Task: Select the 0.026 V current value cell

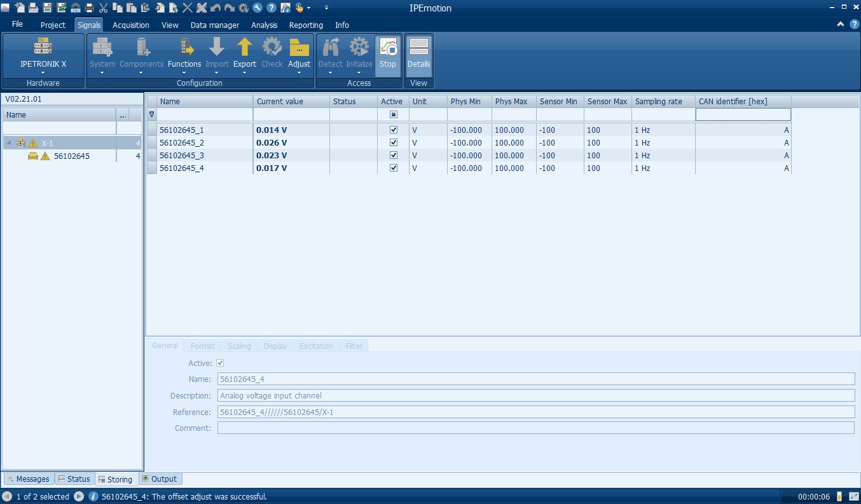Action: (x=291, y=142)
